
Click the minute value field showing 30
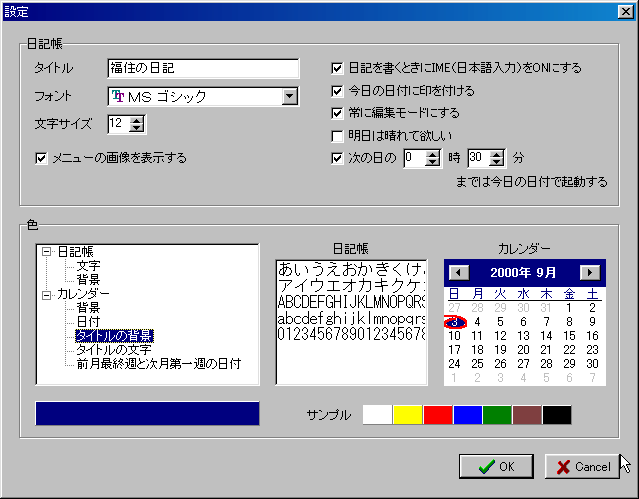(x=479, y=158)
